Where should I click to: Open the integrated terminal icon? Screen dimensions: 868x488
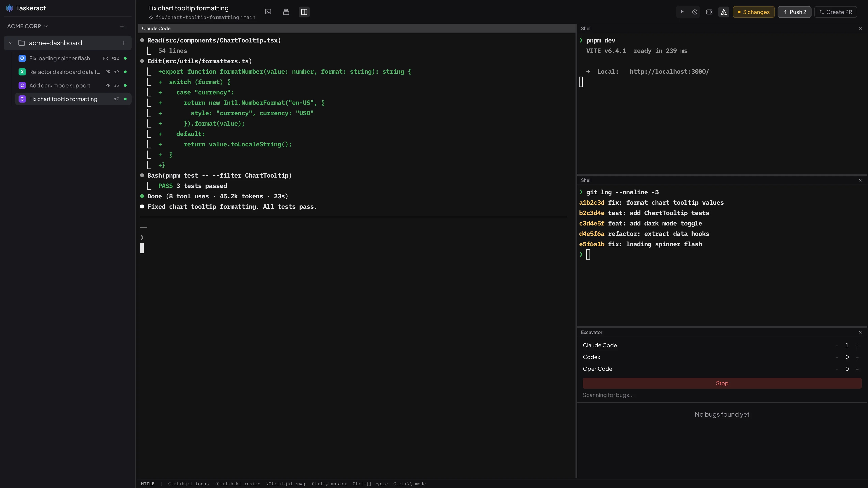pos(268,12)
